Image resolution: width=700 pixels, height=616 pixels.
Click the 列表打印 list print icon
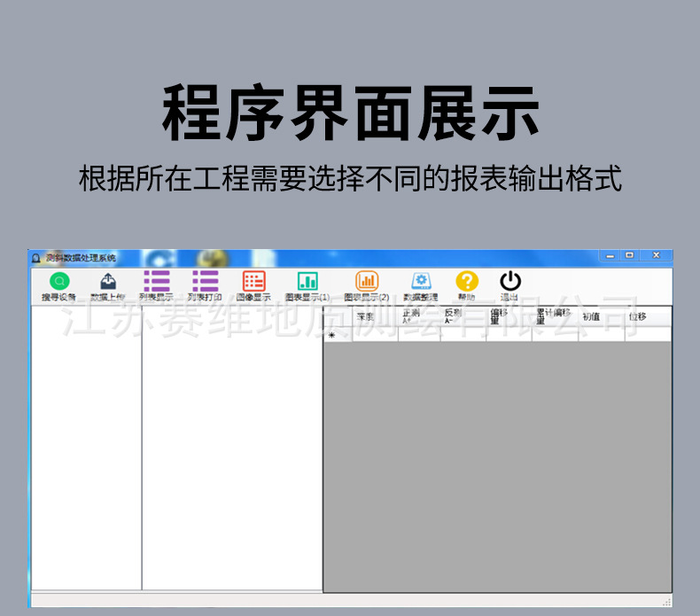[206, 281]
